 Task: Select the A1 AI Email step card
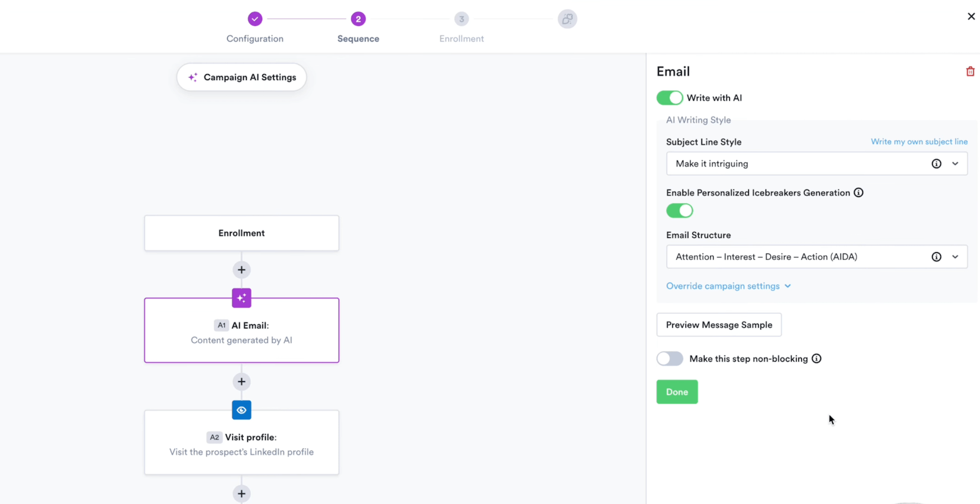242,330
